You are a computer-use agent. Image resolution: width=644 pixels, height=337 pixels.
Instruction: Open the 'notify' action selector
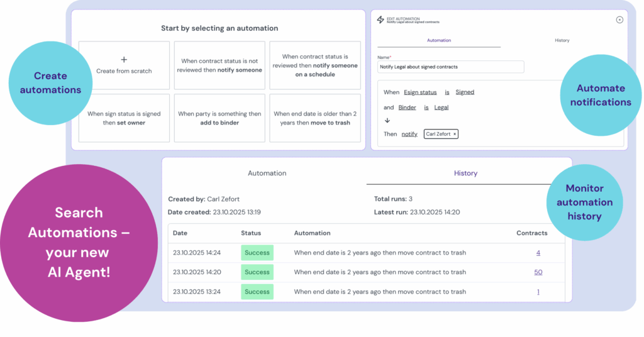pyautogui.click(x=409, y=134)
